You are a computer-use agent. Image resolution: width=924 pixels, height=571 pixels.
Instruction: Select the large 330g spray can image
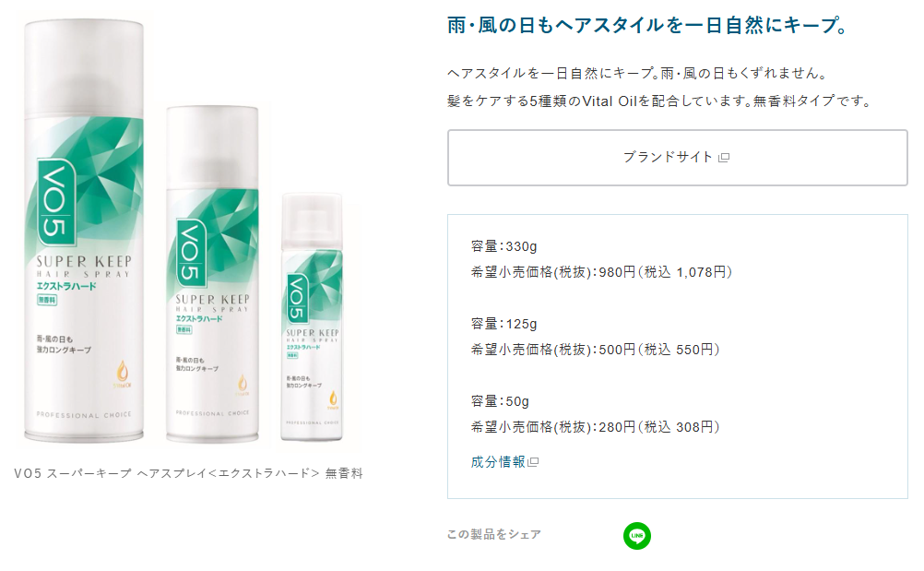coord(84,231)
